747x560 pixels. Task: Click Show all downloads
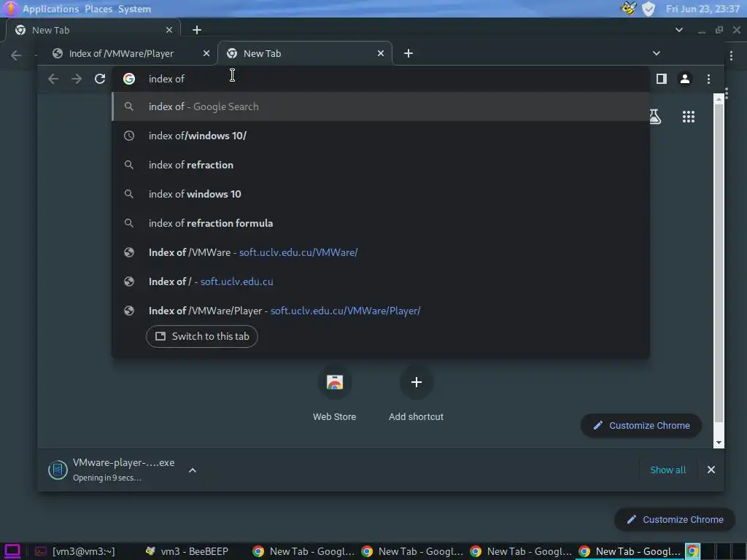click(668, 470)
